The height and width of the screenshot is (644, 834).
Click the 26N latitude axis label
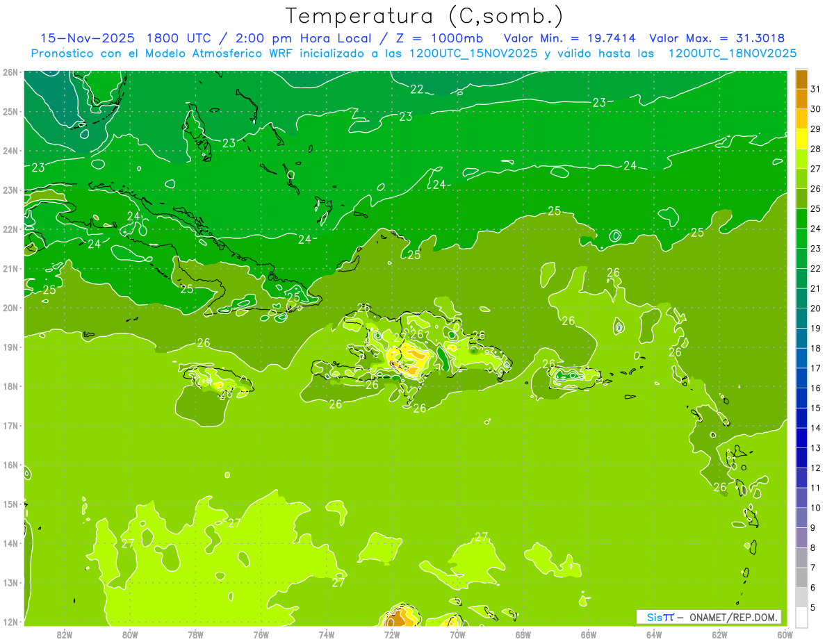[10, 72]
